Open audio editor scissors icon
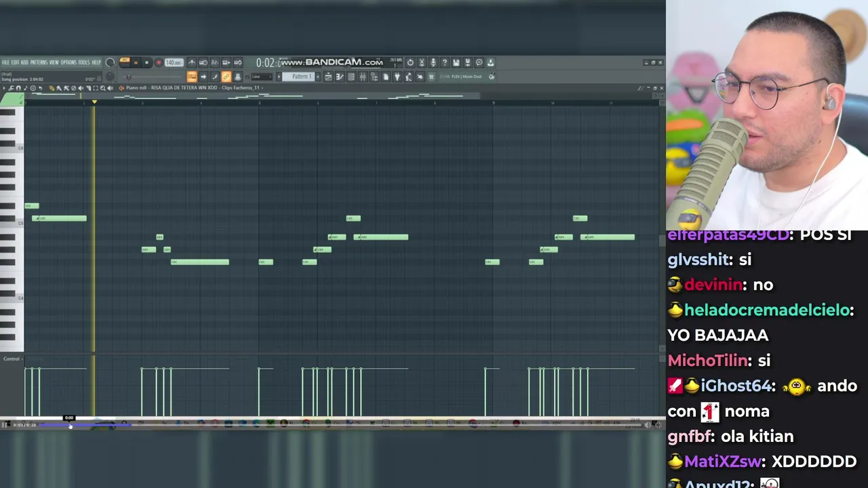868x488 pixels. (422, 62)
